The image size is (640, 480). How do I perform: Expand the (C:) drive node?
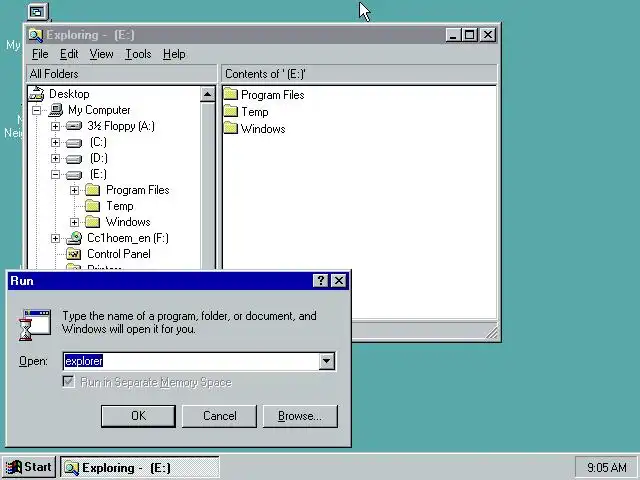click(55, 142)
